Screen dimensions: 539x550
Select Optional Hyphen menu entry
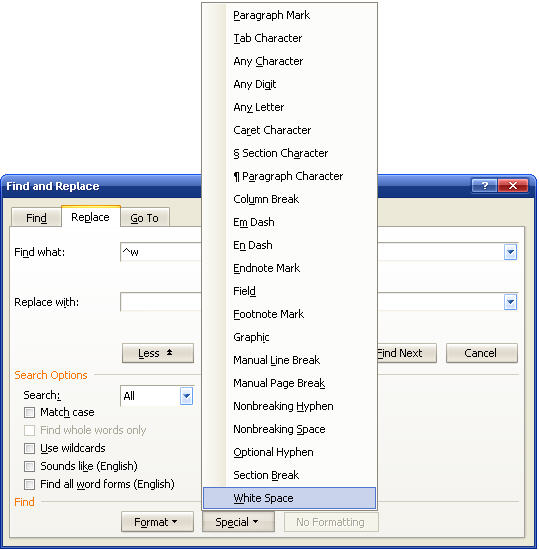coord(289,452)
